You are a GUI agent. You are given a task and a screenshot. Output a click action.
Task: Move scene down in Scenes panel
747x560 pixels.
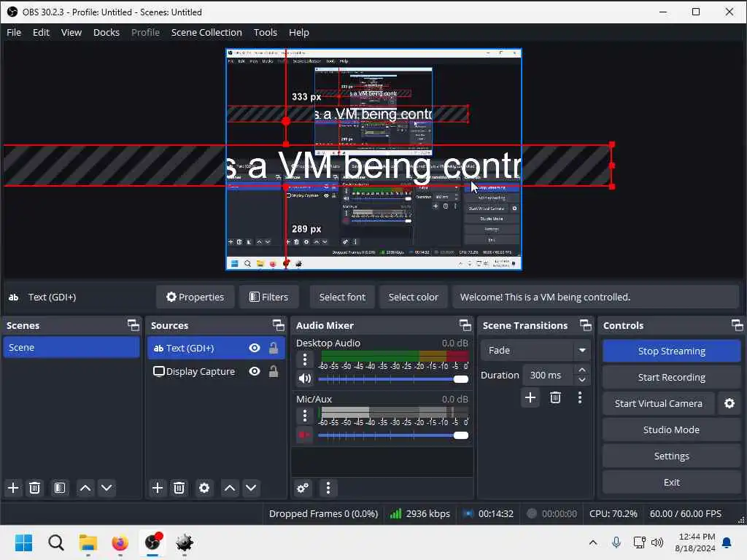[x=107, y=488]
